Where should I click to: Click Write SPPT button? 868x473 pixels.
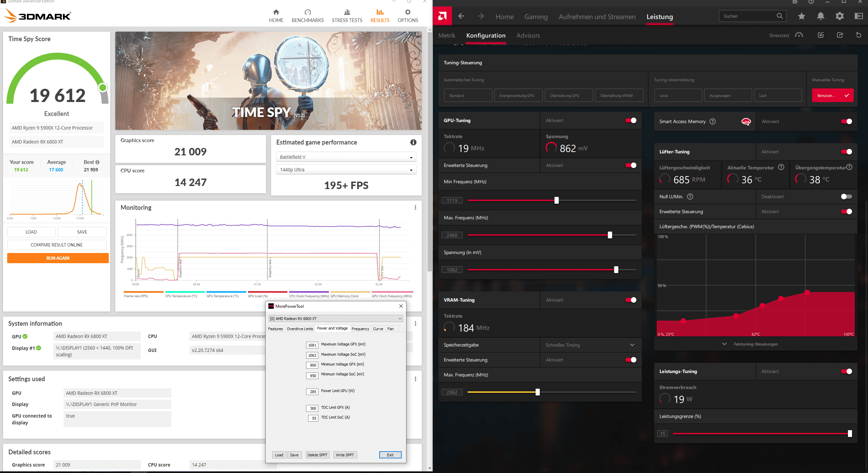pyautogui.click(x=345, y=455)
